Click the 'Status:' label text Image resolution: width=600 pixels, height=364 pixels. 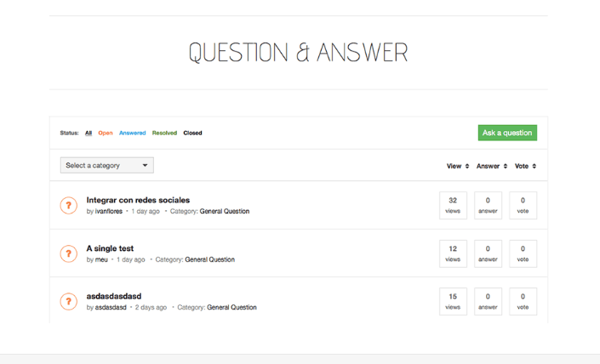click(69, 133)
